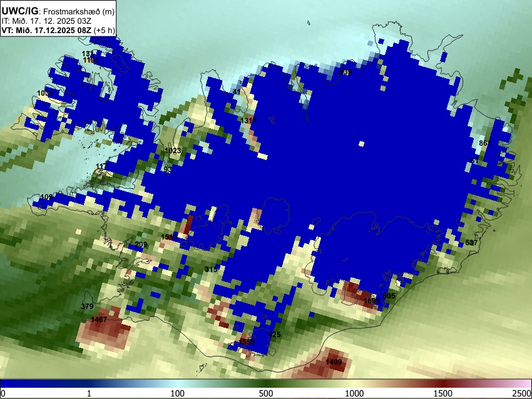
Task: Click the "(+5 h)" forecast offset text
Action: (104, 30)
